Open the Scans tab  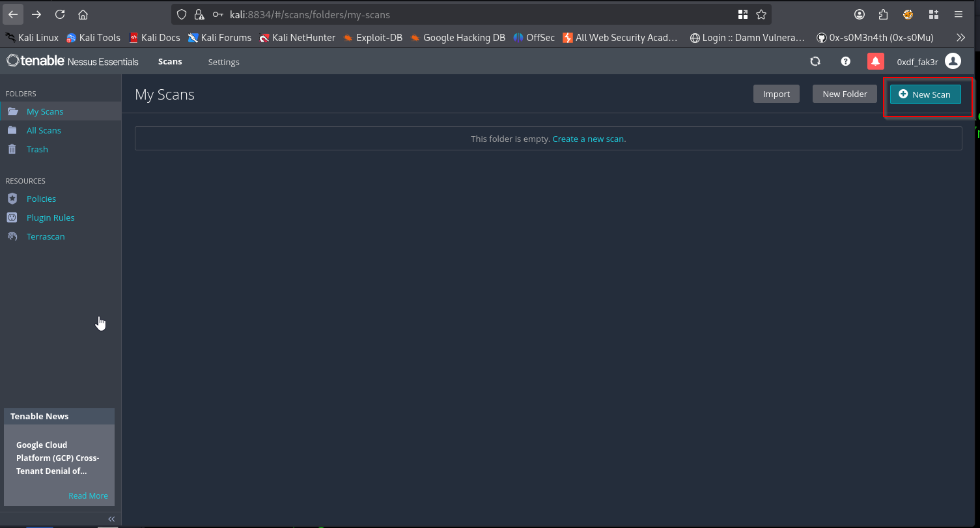tap(170, 62)
